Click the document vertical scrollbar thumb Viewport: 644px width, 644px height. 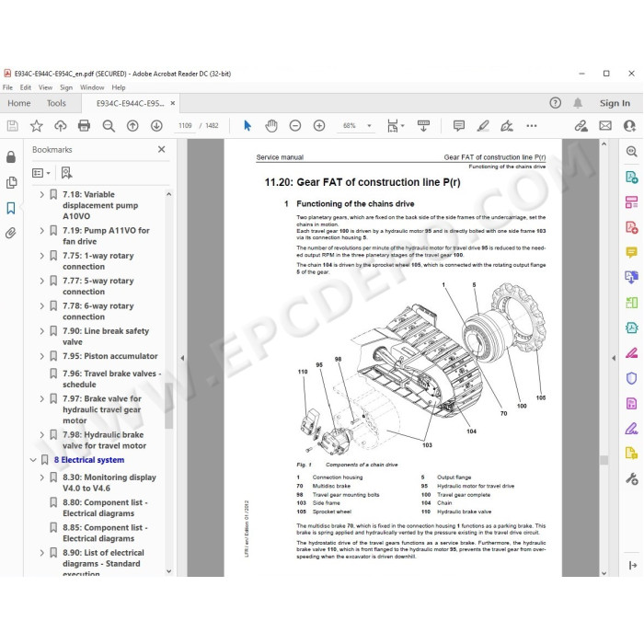point(604,460)
